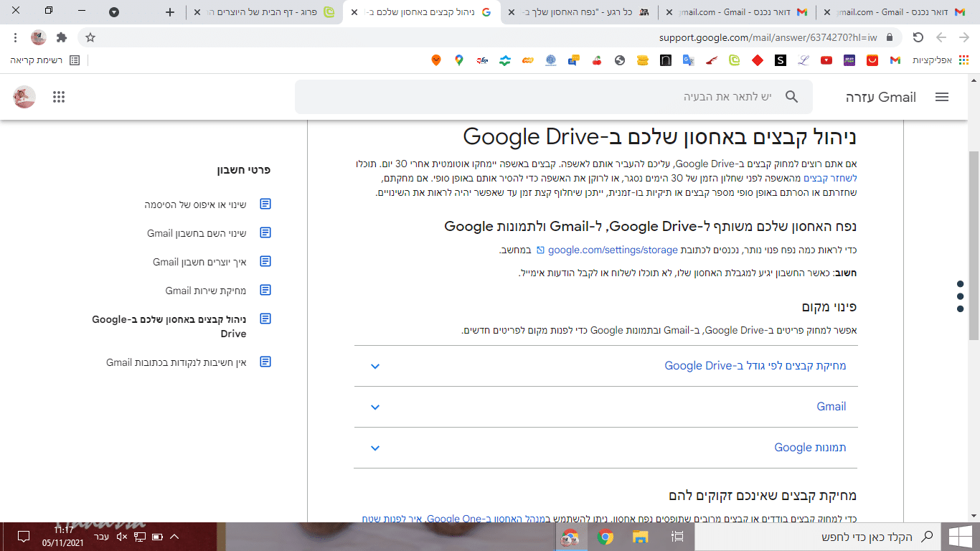Open the google.com/settings/storage link
Image resolution: width=980 pixels, height=551 pixels.
[613, 250]
